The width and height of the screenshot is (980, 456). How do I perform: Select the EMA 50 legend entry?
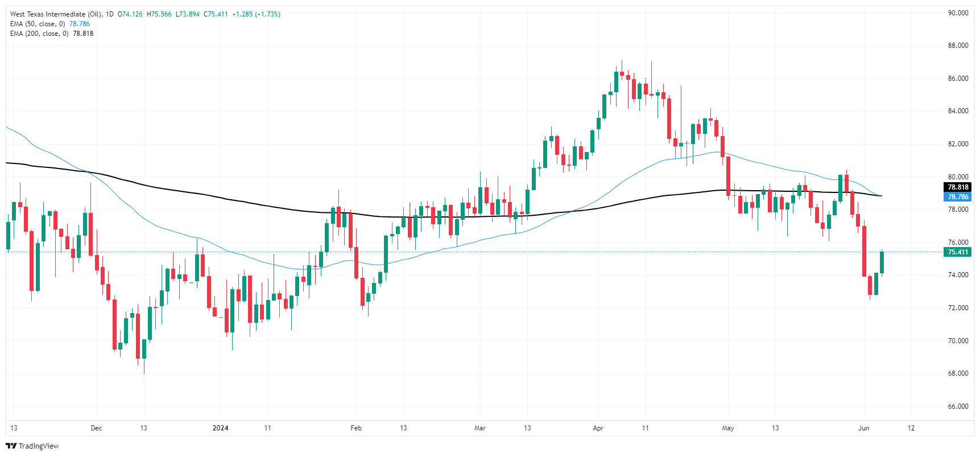tap(38, 24)
